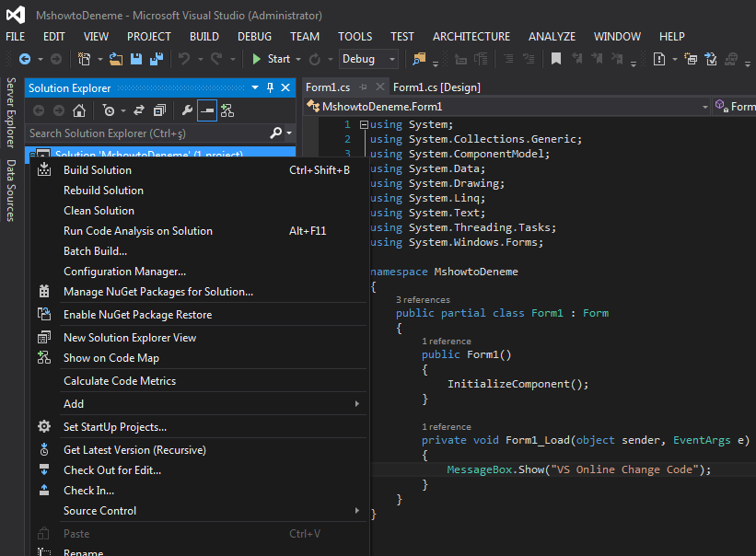756x556 pixels.
Task: Click the '3 references' CodeLens link
Action: (423, 300)
